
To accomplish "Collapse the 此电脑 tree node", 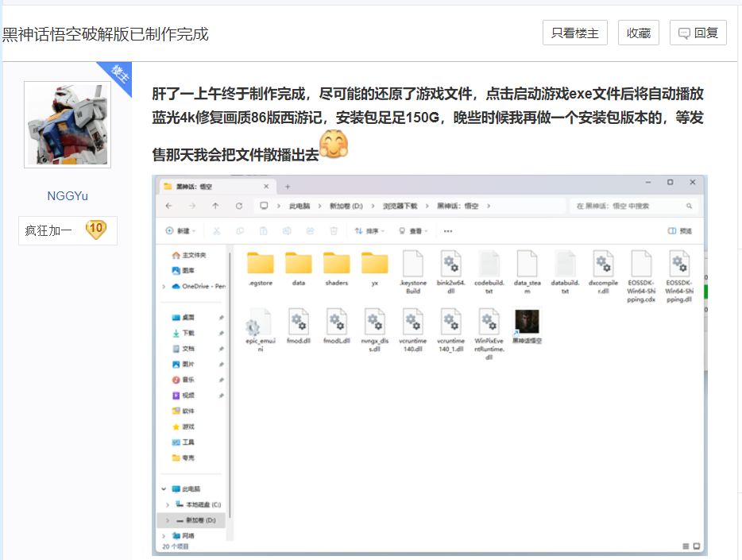I will click(x=164, y=489).
